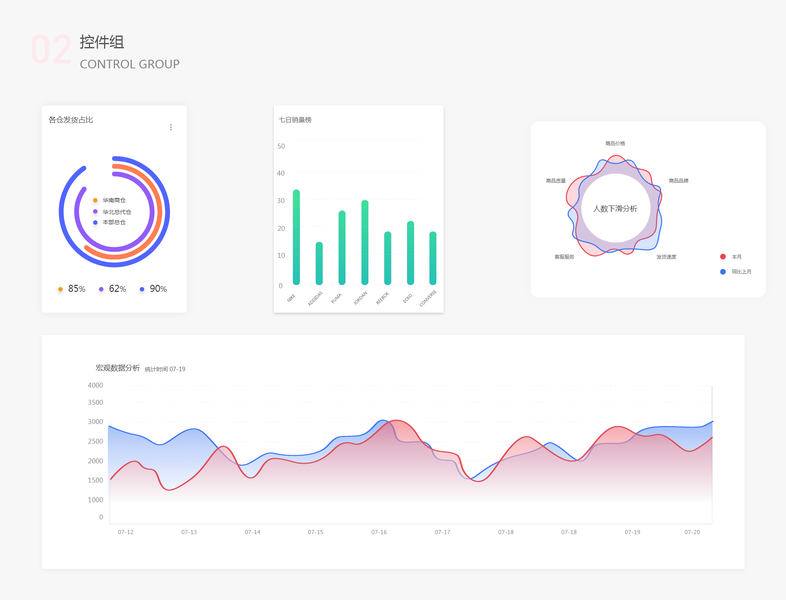
Task: Click the 07-16 date on the area chart axis
Action: [379, 532]
